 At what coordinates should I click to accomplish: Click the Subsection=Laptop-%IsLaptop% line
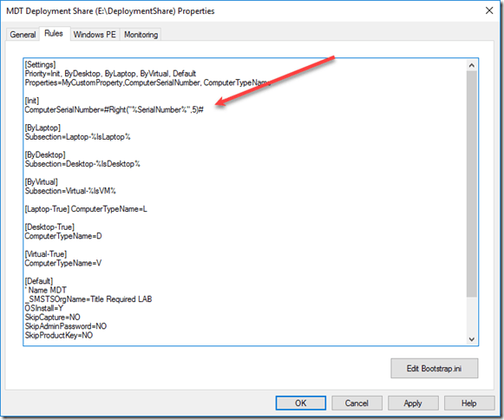[77, 137]
